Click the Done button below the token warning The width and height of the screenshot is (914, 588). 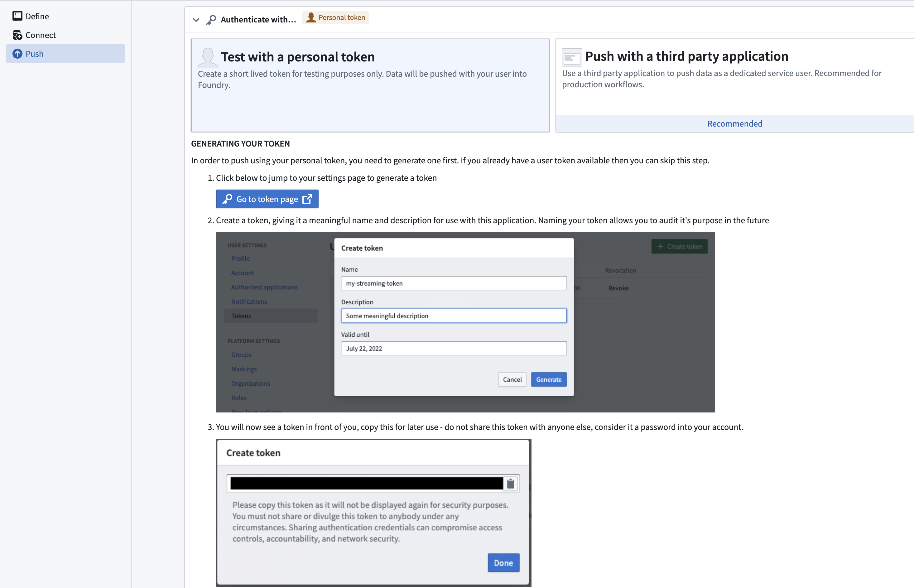[503, 562]
